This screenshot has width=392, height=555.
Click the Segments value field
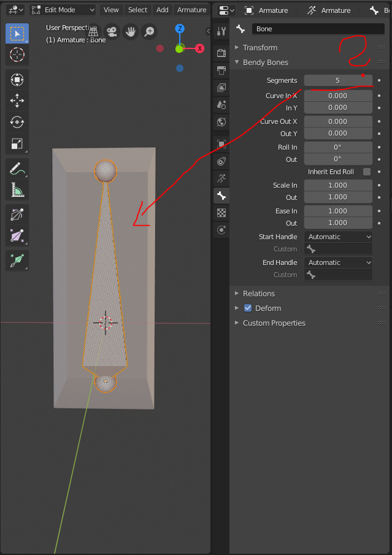[x=338, y=80]
